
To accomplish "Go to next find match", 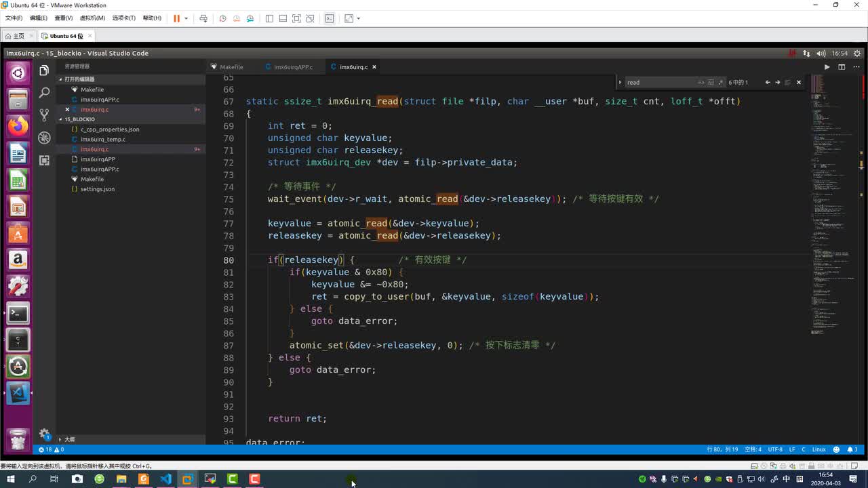I will 777,82.
